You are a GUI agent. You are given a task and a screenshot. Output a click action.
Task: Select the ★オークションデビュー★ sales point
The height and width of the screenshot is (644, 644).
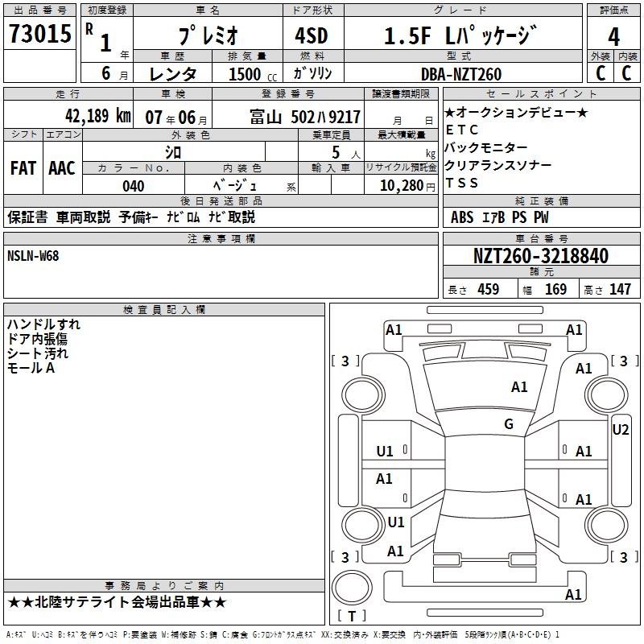pos(516,112)
